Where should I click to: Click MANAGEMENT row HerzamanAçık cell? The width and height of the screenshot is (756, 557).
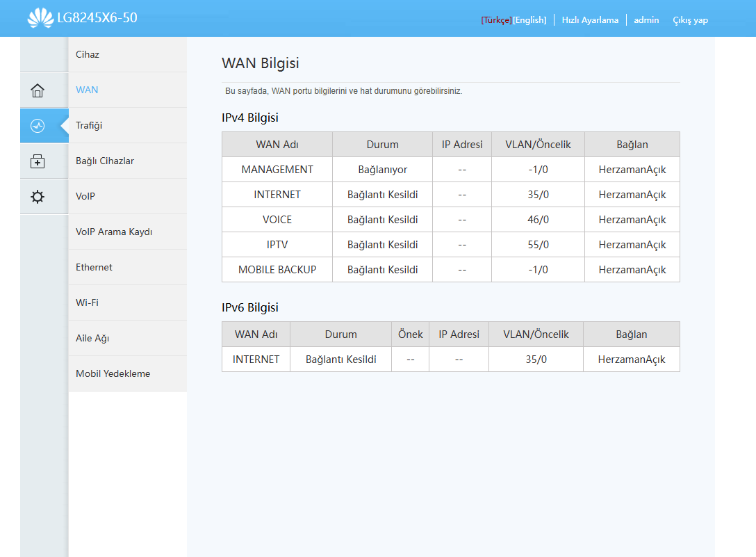pyautogui.click(x=632, y=170)
